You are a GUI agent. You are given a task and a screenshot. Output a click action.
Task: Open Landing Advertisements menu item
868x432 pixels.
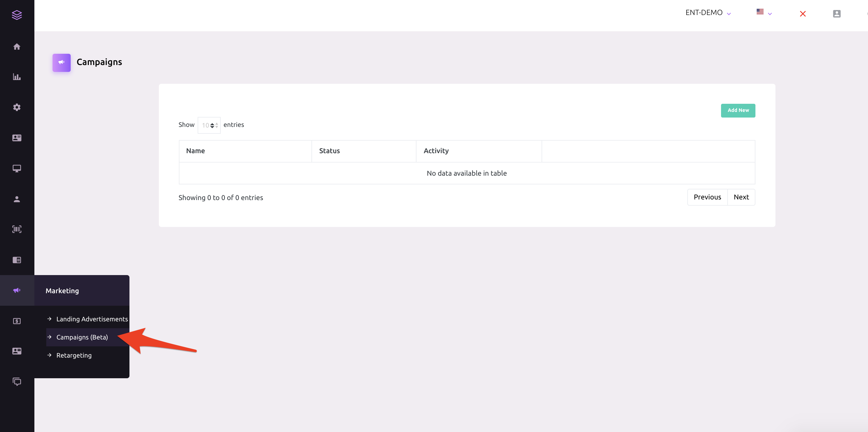(x=88, y=319)
